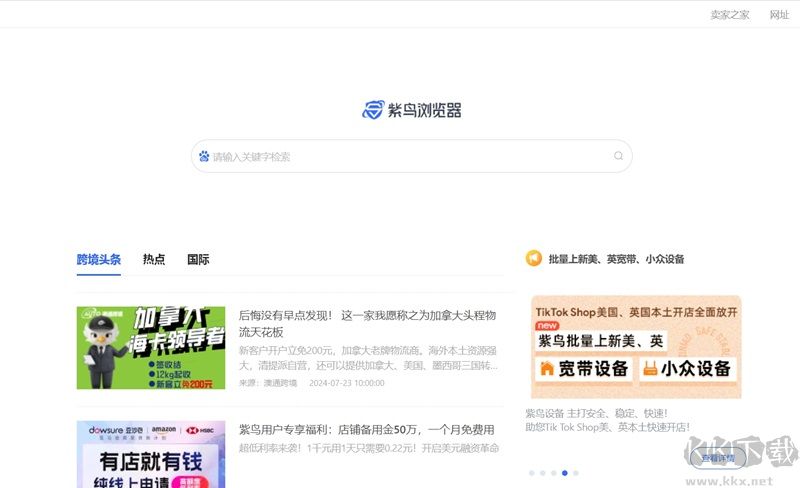800x488 pixels.
Task: Select the third carousel dot
Action: point(554,473)
